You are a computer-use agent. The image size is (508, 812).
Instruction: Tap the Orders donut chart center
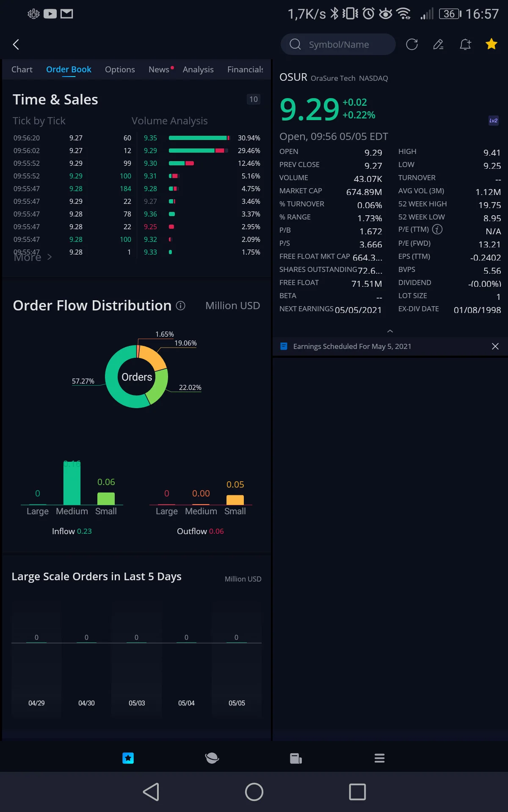(x=137, y=377)
